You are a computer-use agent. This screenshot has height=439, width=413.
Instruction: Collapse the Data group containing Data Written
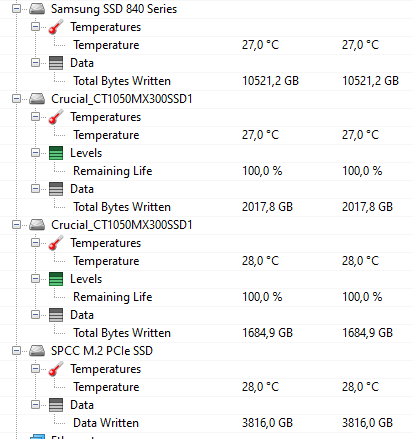35,405
